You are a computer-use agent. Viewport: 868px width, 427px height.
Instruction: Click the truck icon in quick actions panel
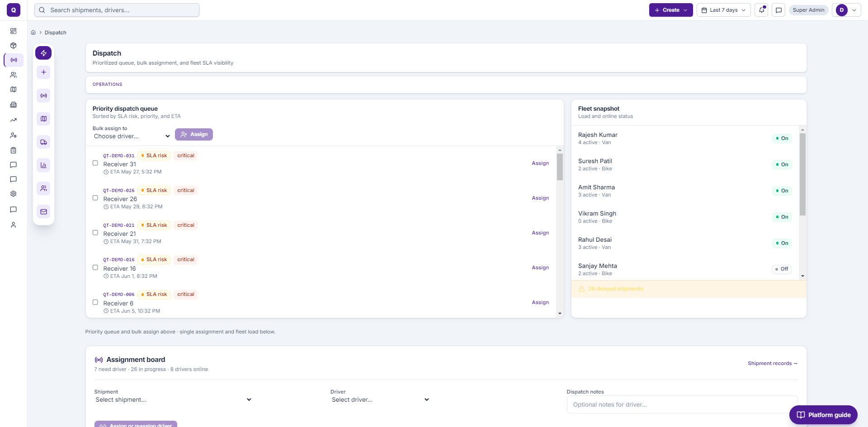(x=43, y=142)
